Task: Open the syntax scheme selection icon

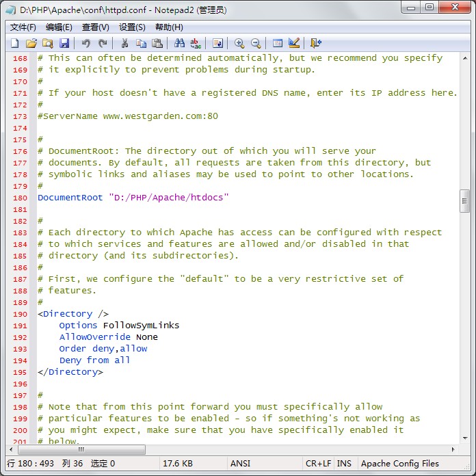Action: click(x=278, y=43)
